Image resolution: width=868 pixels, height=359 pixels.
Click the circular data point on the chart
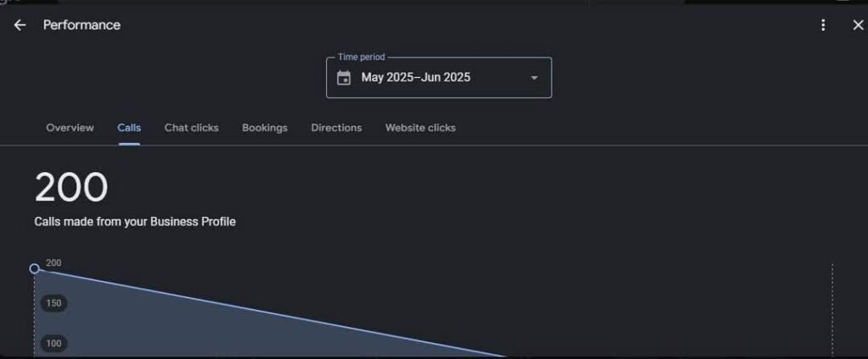[x=35, y=268]
